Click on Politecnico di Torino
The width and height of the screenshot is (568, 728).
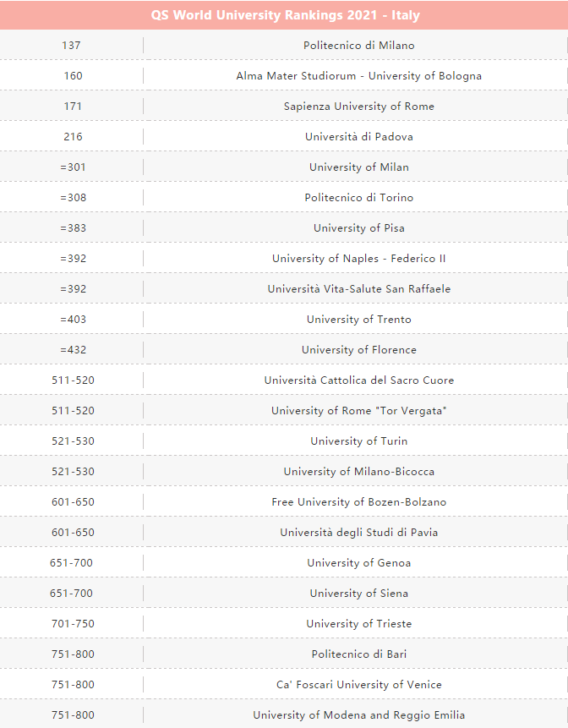(358, 197)
